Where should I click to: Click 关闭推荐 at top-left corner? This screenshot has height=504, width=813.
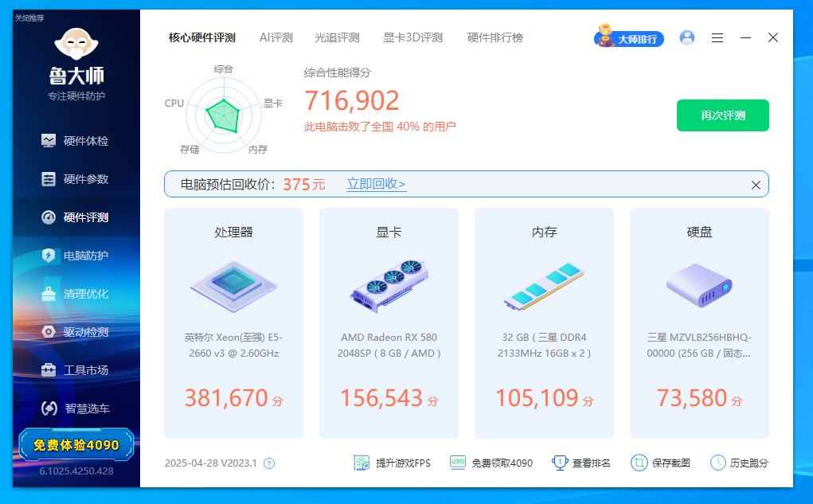29,18
